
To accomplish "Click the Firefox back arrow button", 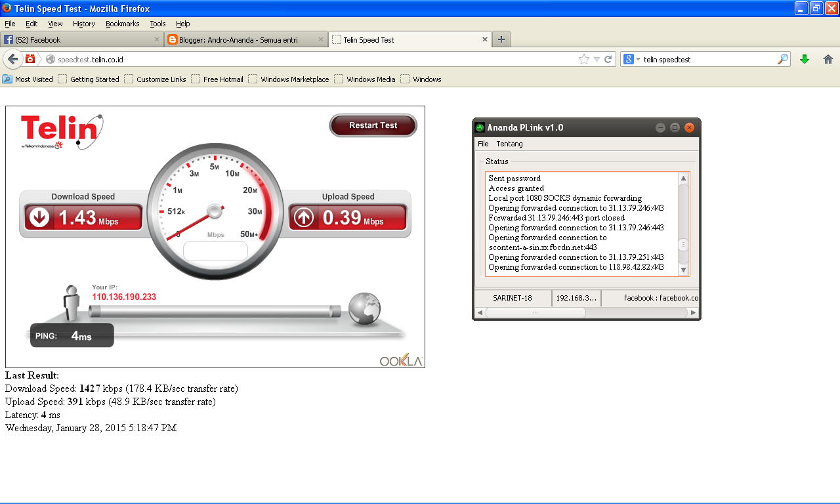I will (x=12, y=59).
